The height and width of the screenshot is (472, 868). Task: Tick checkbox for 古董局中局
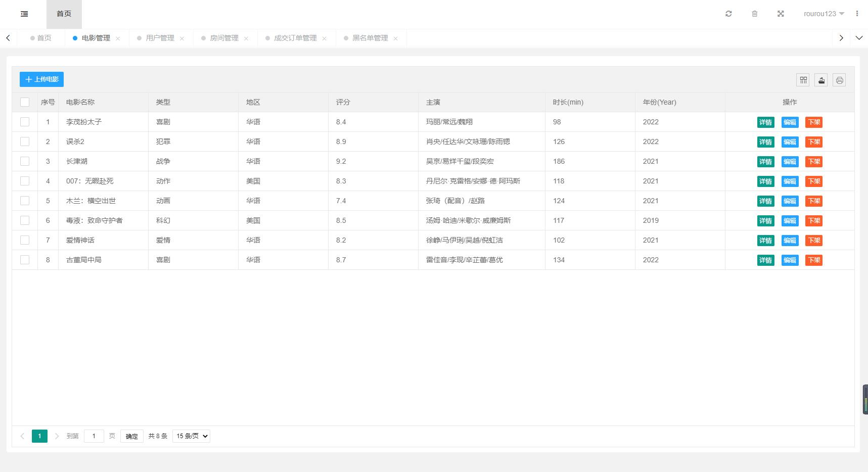[x=25, y=260]
